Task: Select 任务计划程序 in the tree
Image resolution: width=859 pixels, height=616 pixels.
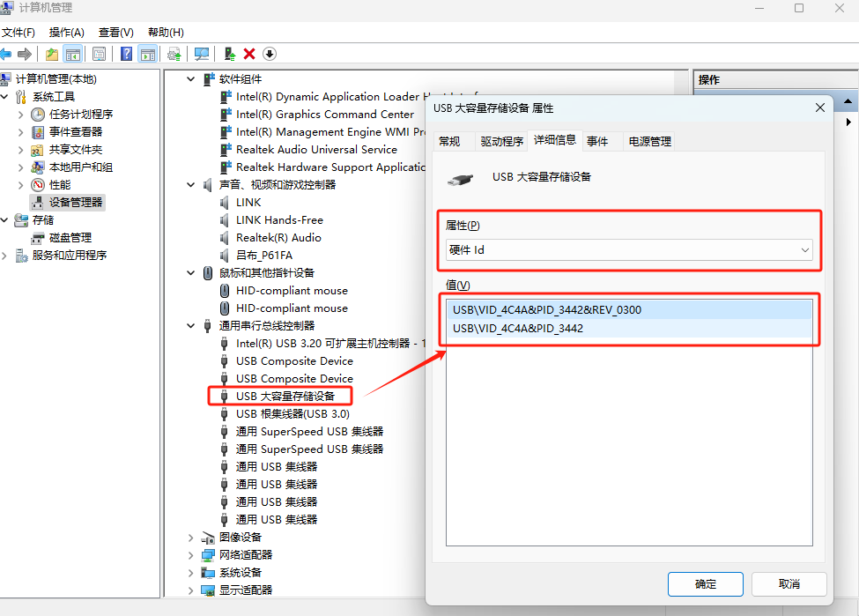Action: click(81, 114)
